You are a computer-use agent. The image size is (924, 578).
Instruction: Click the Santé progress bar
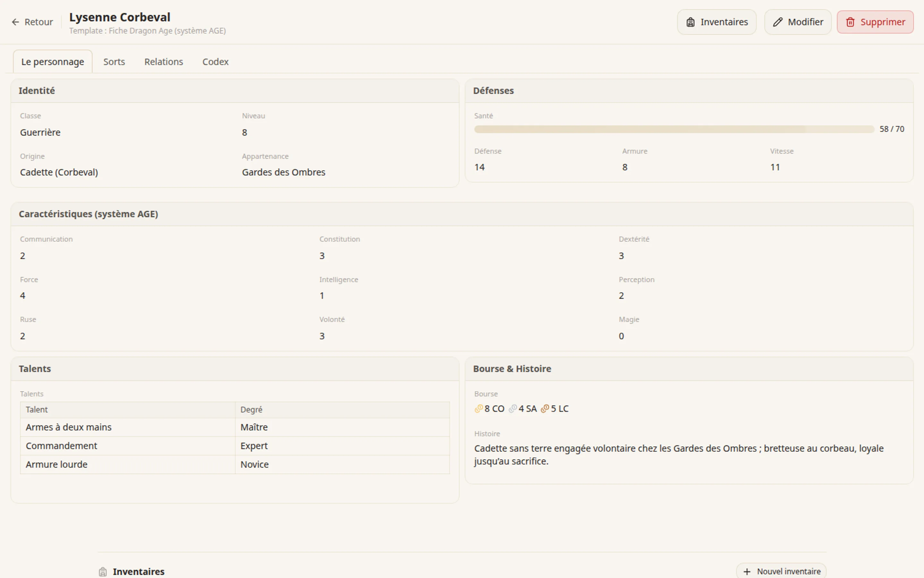coord(674,129)
